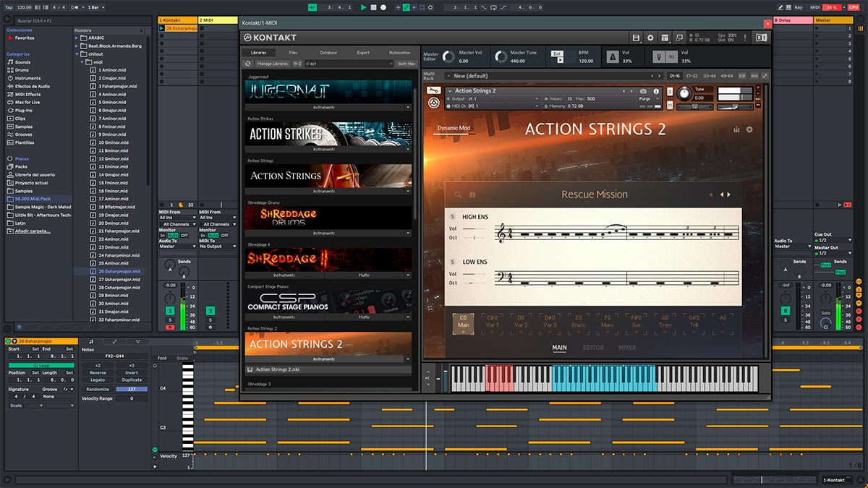Favorite the Rescue Mission theme star

711,194
